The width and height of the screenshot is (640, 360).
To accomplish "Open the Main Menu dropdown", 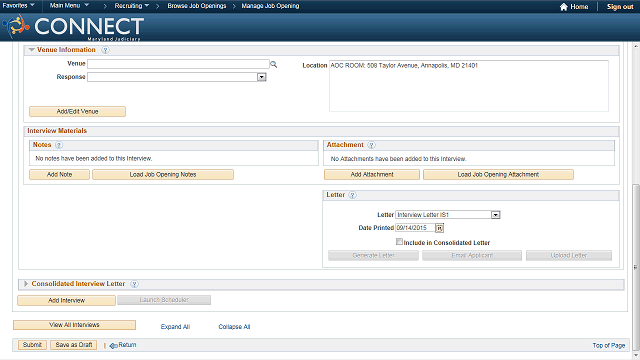I will click(x=69, y=5).
